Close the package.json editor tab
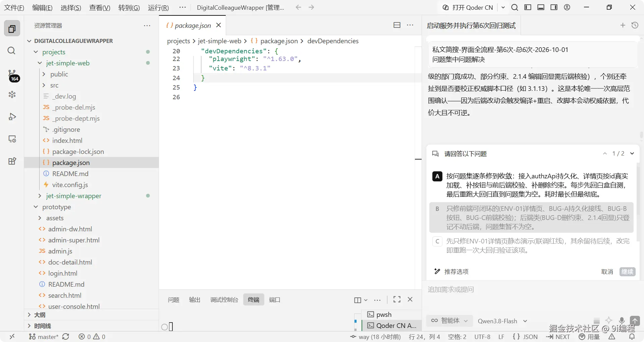The width and height of the screenshot is (644, 342). coord(219,25)
